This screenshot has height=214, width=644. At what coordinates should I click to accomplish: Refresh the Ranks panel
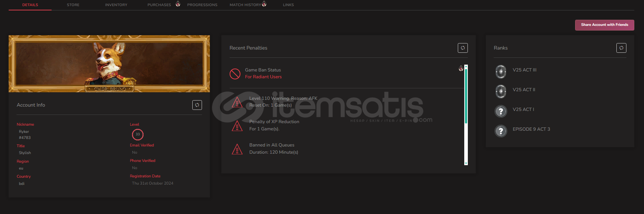click(x=621, y=48)
